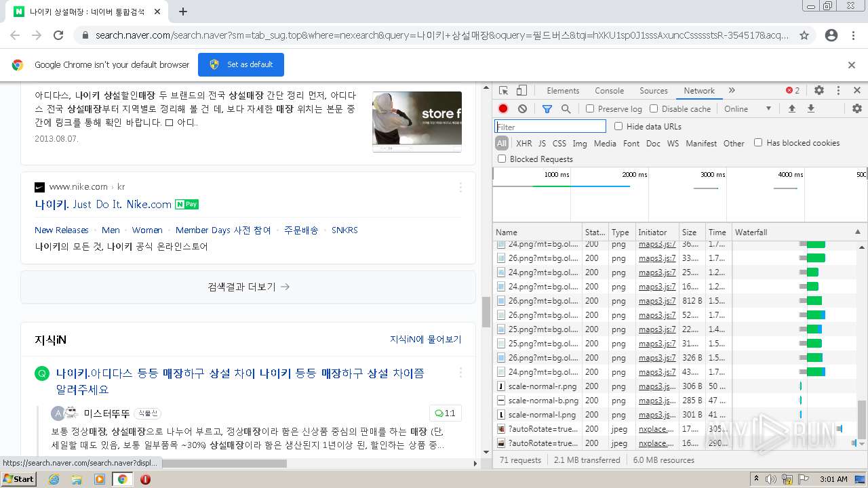Sort requests by the Name column
This screenshot has height=488, width=868.
coord(538,232)
